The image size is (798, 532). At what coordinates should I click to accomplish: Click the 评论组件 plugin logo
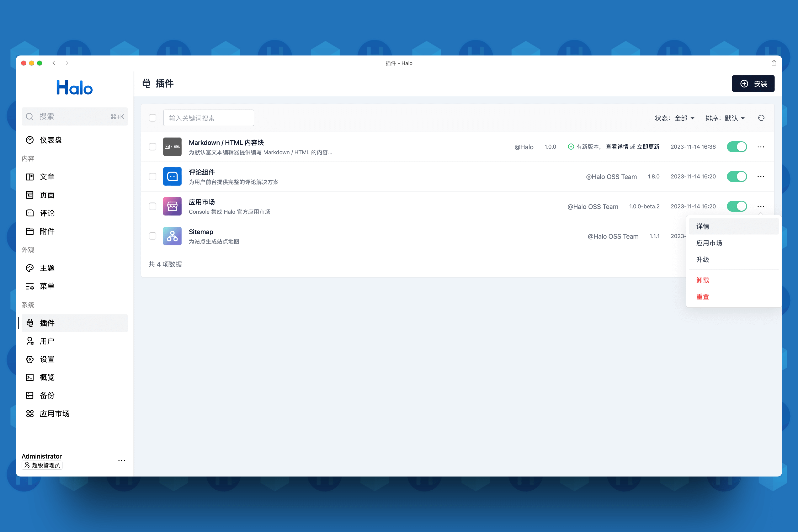172,176
